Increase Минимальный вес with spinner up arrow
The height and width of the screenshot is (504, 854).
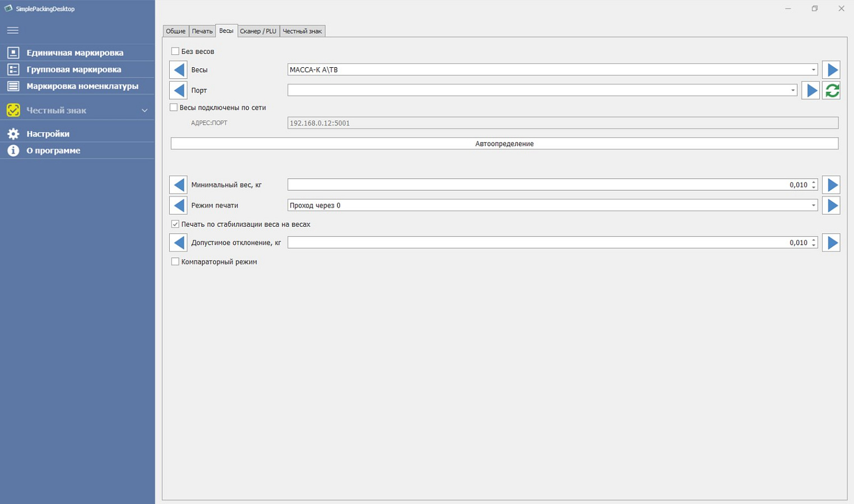coord(814,182)
